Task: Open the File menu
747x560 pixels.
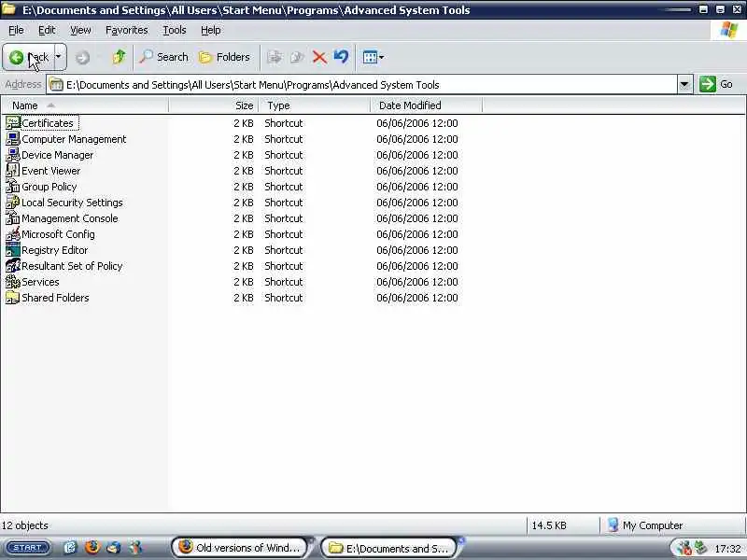Action: [16, 30]
